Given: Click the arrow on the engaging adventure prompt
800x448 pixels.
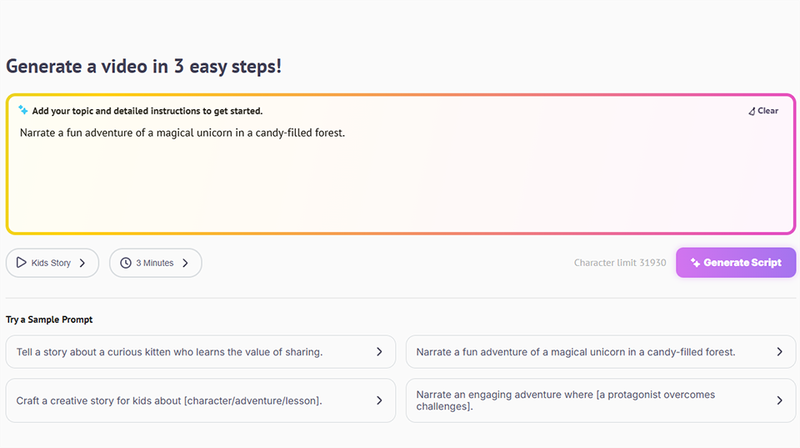Looking at the screenshot, I should click(779, 400).
